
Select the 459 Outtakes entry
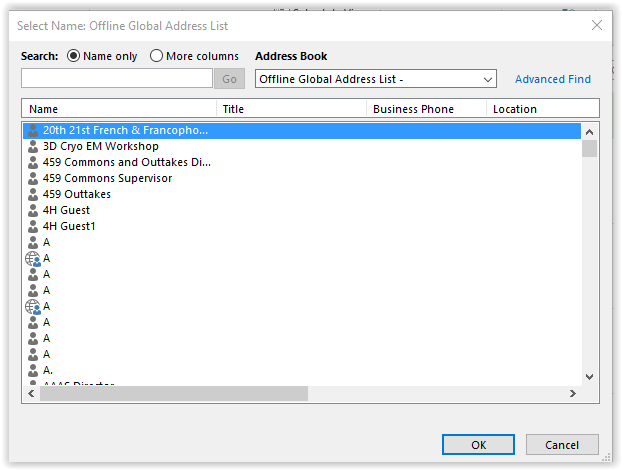click(x=302, y=194)
